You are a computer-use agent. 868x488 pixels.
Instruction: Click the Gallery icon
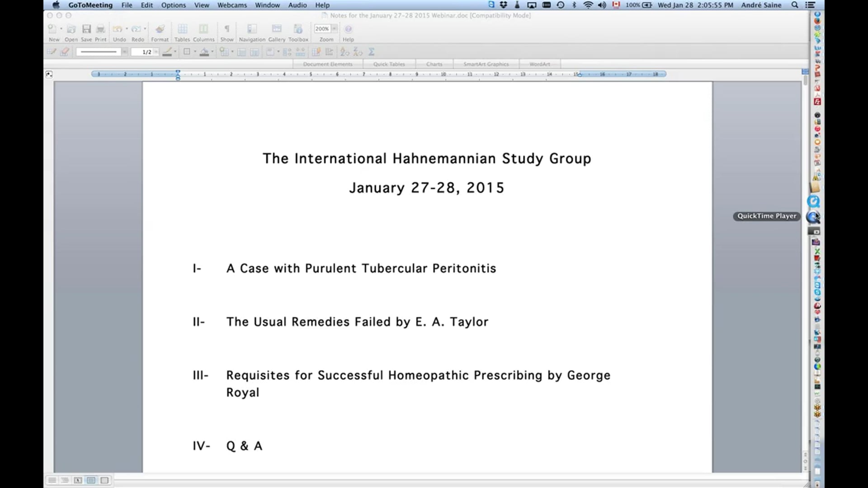click(276, 28)
